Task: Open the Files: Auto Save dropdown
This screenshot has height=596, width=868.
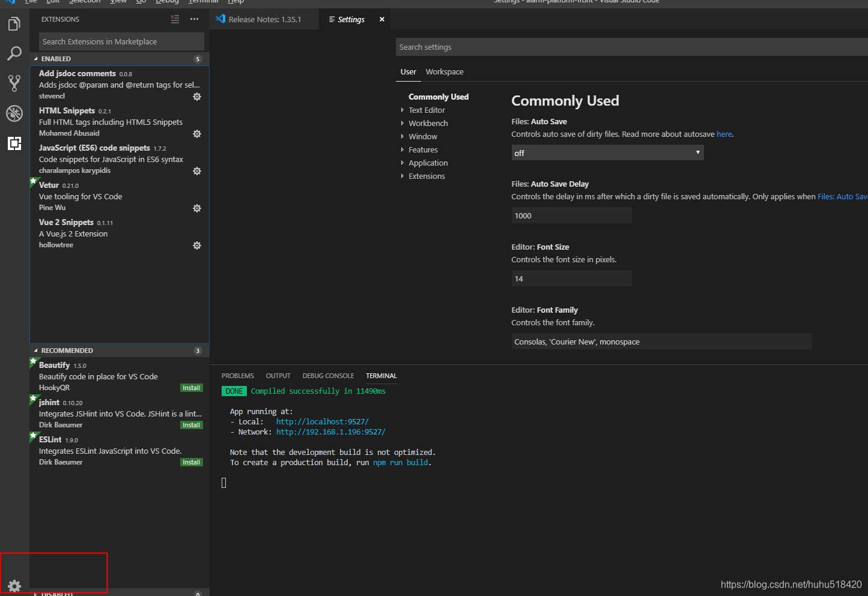Action: tap(607, 152)
